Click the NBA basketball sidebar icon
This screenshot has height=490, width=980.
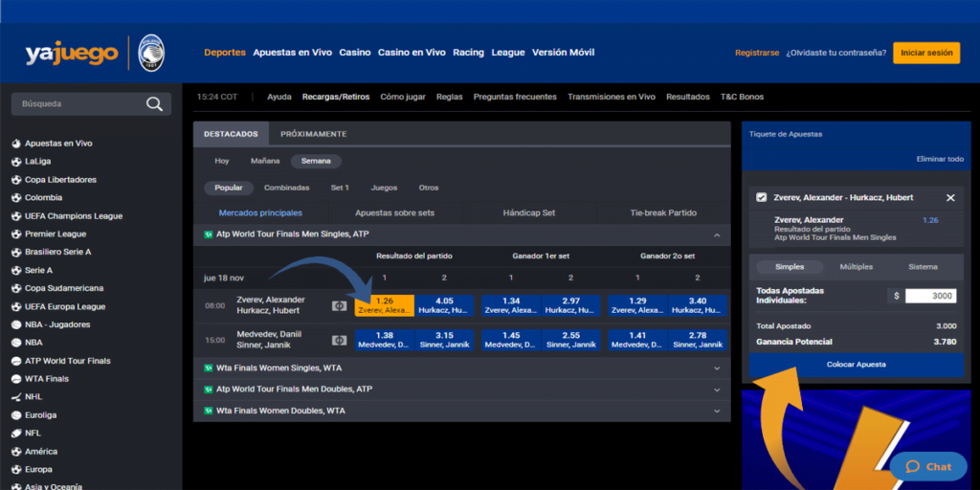(x=16, y=343)
